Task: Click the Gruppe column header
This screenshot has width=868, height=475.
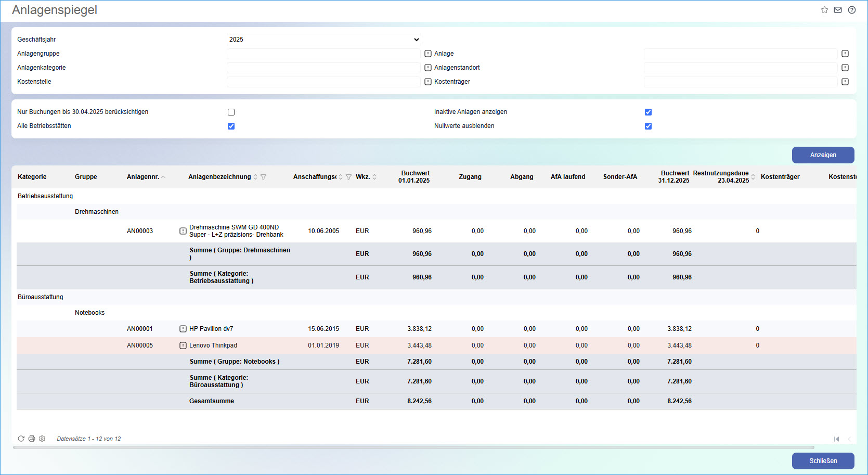Action: click(86, 177)
